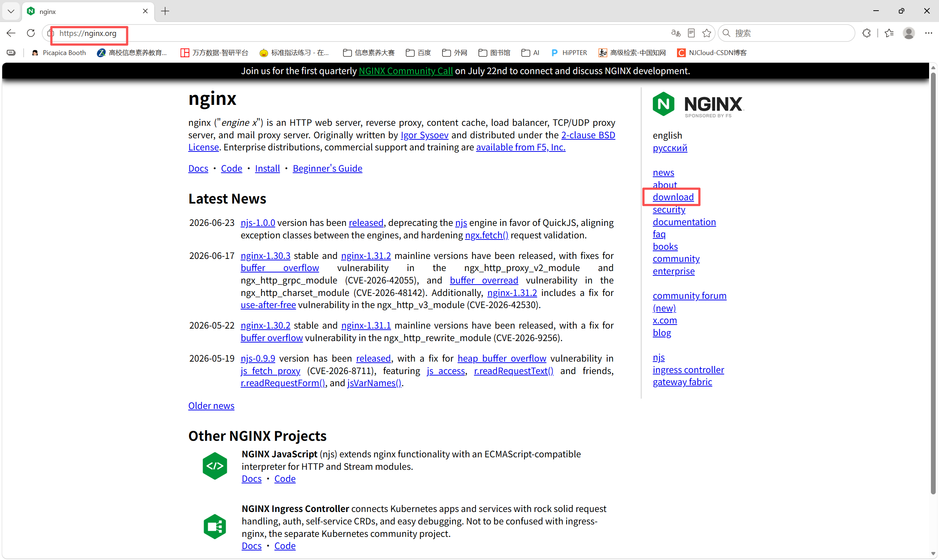Open available from F5, Inc. link
Screen dimensions: 939x560
coord(521,147)
